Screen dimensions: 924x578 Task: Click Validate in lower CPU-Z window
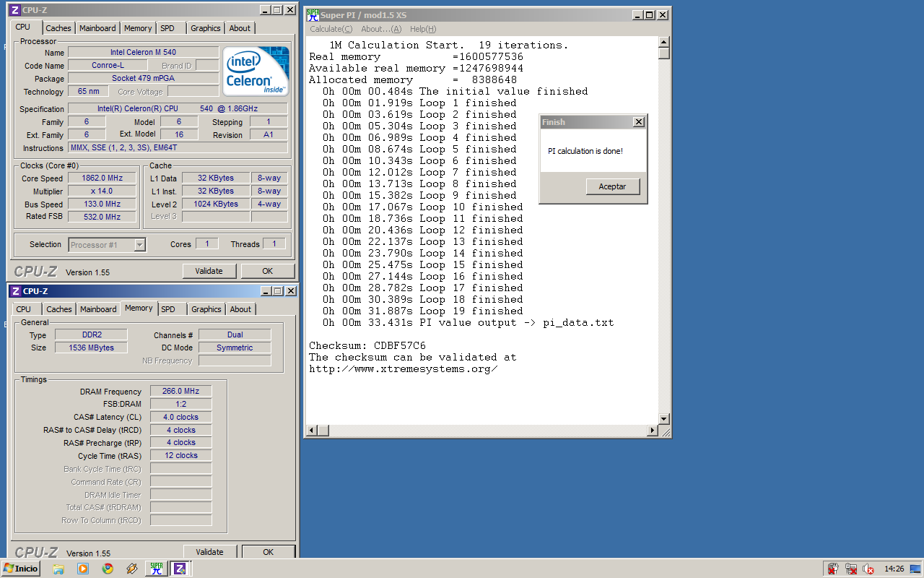click(x=209, y=552)
